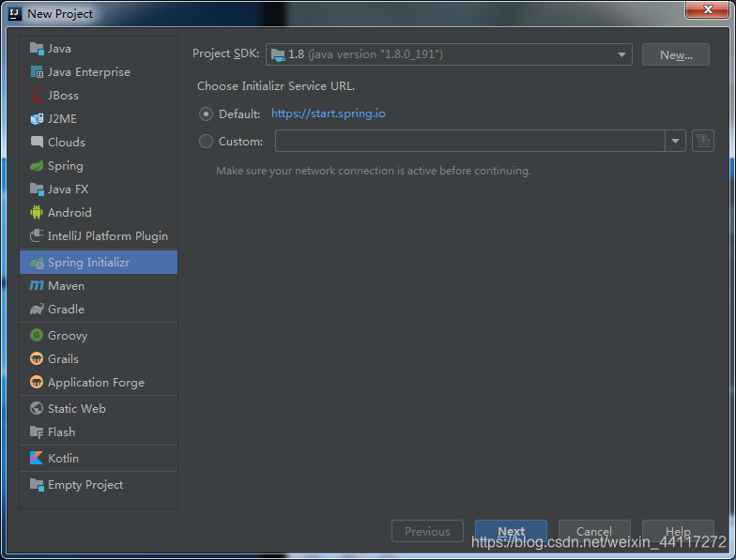
Task: Select the Default service URL radio
Action: click(x=207, y=114)
